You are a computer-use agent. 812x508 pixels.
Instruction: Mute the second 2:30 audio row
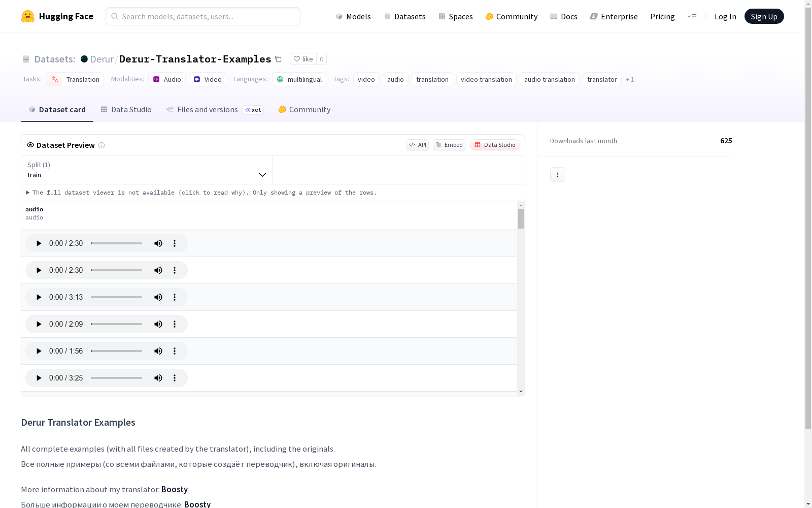[x=158, y=270]
